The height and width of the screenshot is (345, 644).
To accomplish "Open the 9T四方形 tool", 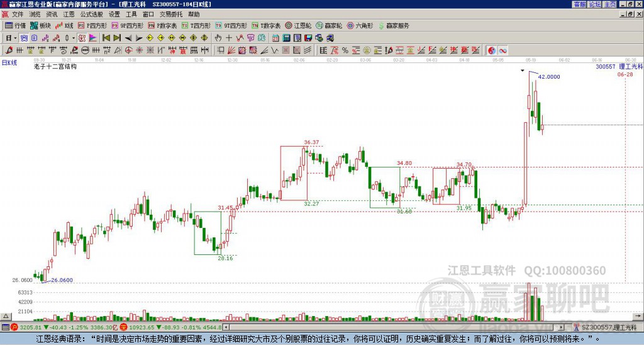I will coord(231,25).
